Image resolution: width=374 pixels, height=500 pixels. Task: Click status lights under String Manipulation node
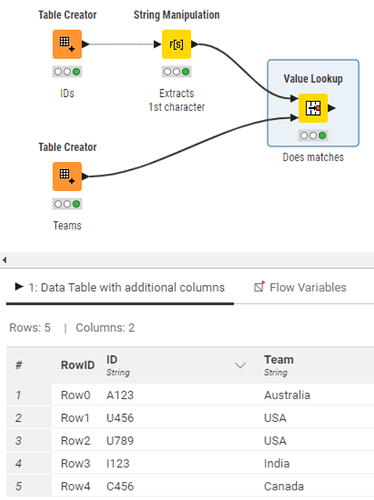point(176,72)
